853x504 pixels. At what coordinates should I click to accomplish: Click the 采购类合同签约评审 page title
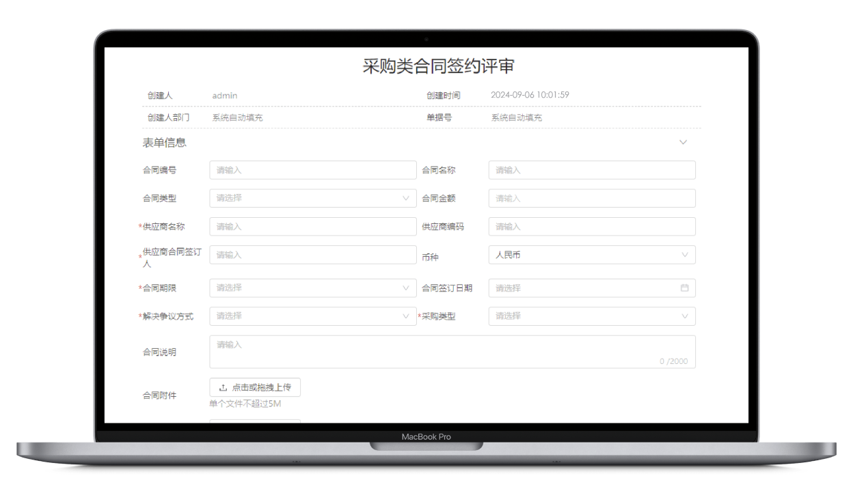[438, 66]
